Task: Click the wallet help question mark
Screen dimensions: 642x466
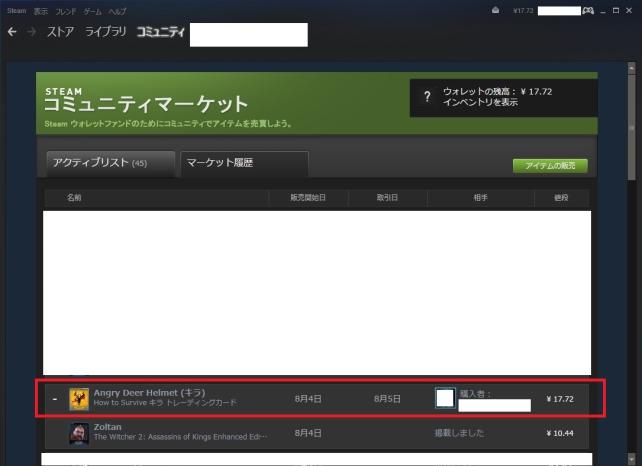Action: [427, 97]
